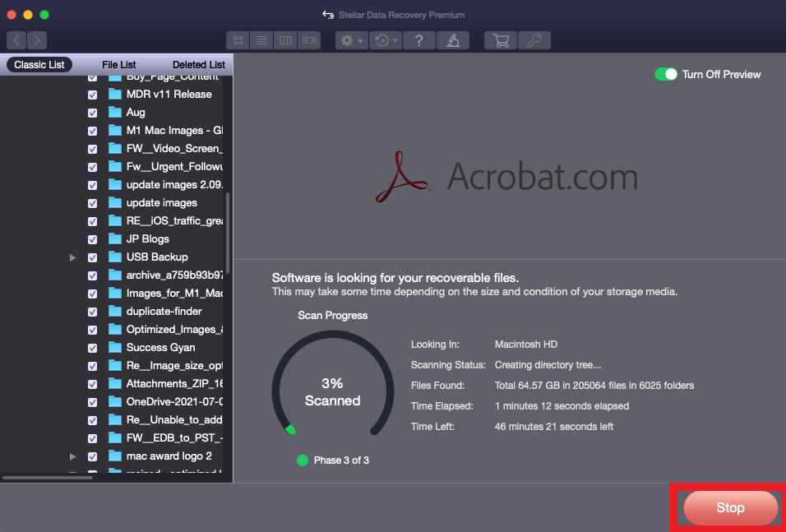Switch to thumbnail grid view

tap(238, 40)
